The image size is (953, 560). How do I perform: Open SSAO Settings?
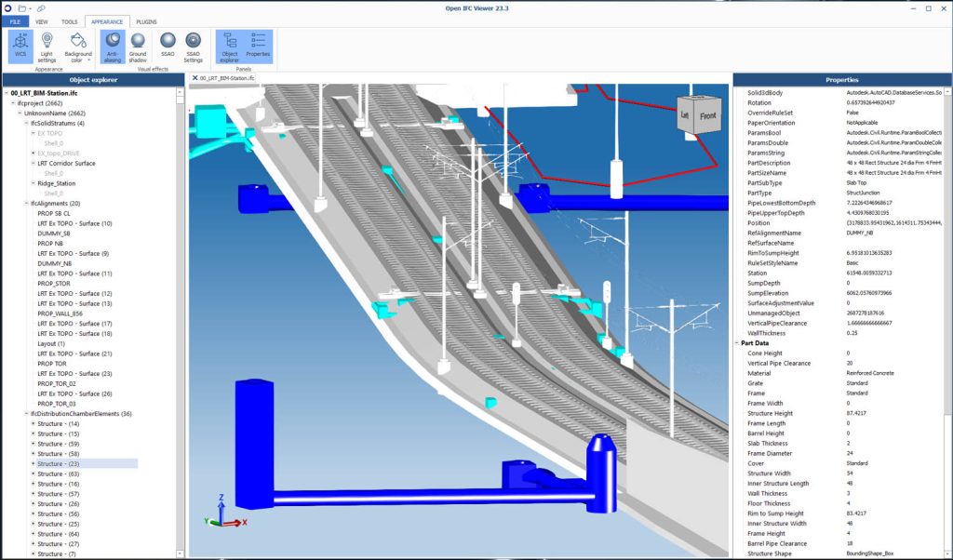click(194, 47)
